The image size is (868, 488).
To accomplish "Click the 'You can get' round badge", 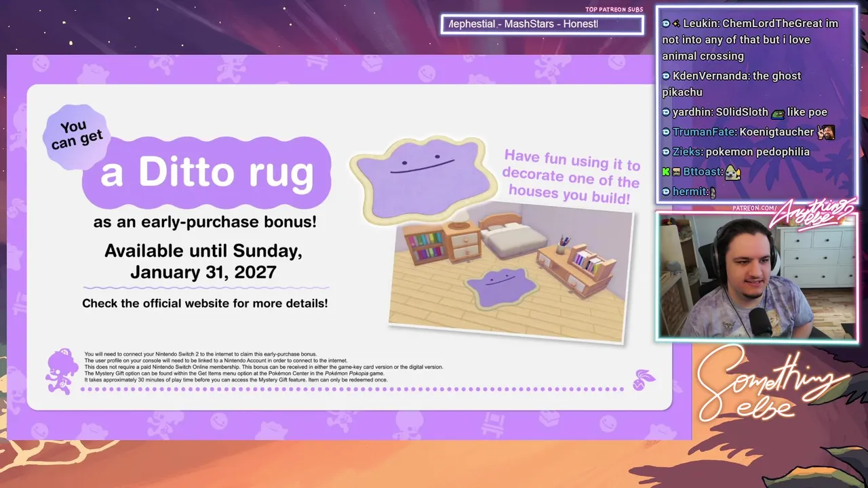I will (76, 137).
